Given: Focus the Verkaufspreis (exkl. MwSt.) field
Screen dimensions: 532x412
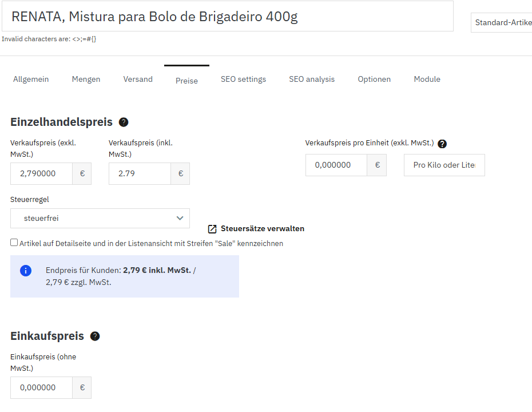Looking at the screenshot, I should tap(41, 173).
